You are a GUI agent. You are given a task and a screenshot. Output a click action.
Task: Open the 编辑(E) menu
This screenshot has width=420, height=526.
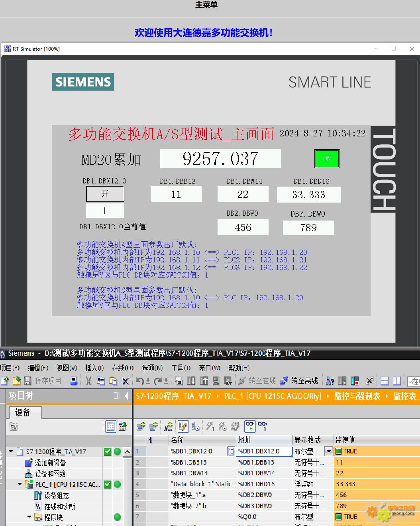coord(38,368)
